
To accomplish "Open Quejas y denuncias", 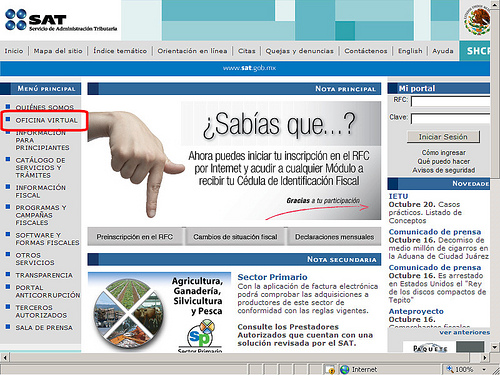I will (299, 51).
